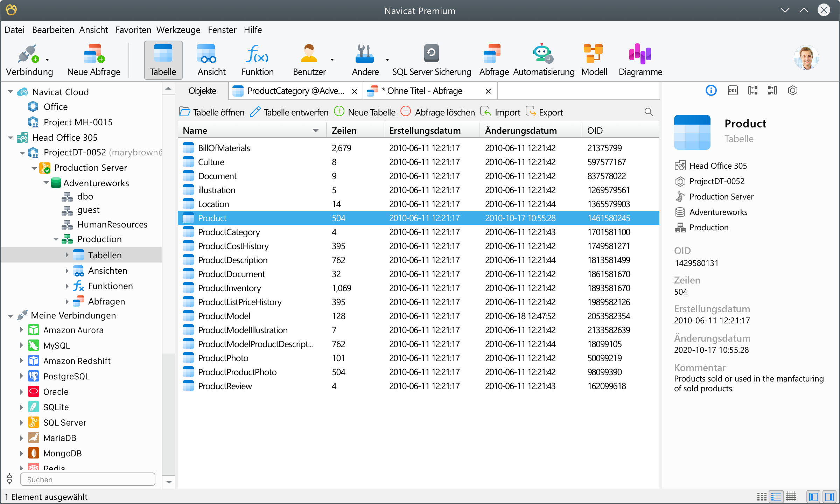
Task: Open the Verbindung connection tool
Action: 29,59
